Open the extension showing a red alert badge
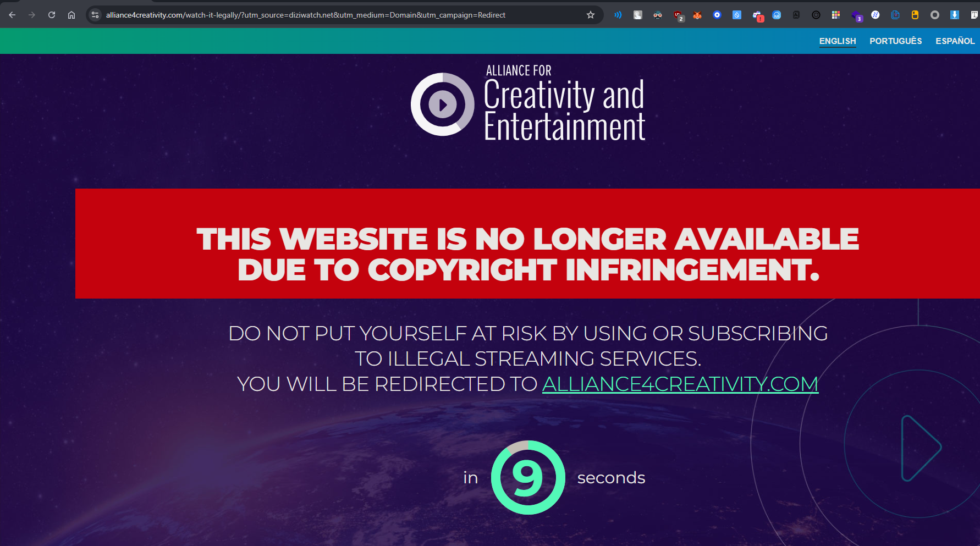Screen dimensions: 980x546 pyautogui.click(x=757, y=15)
